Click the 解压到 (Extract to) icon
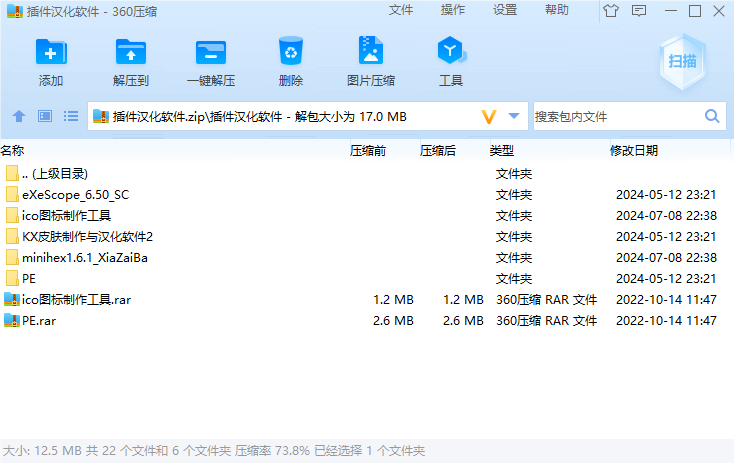The image size is (734, 463). (131, 51)
